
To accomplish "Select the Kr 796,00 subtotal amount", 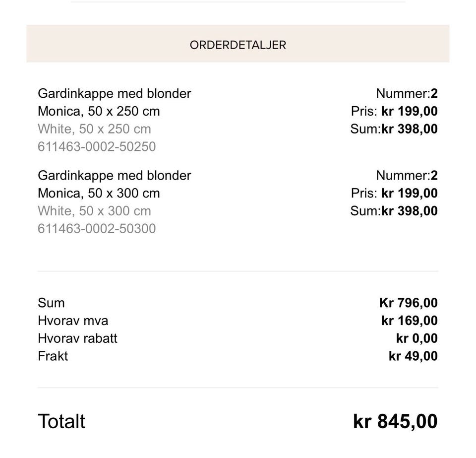I will (x=408, y=303).
